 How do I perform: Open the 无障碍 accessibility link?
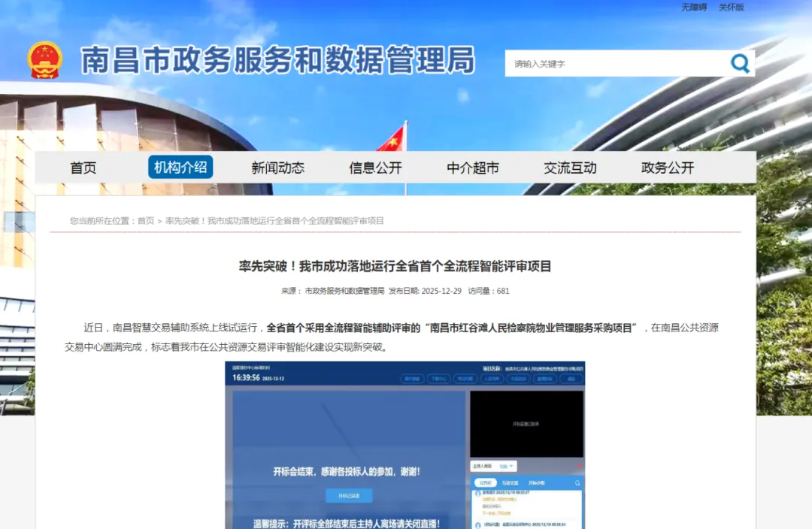pos(694,8)
